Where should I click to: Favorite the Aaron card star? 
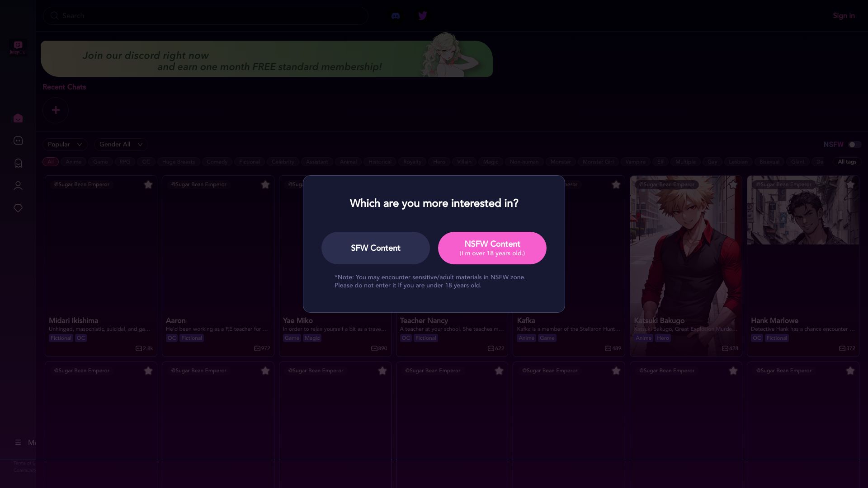click(x=265, y=184)
